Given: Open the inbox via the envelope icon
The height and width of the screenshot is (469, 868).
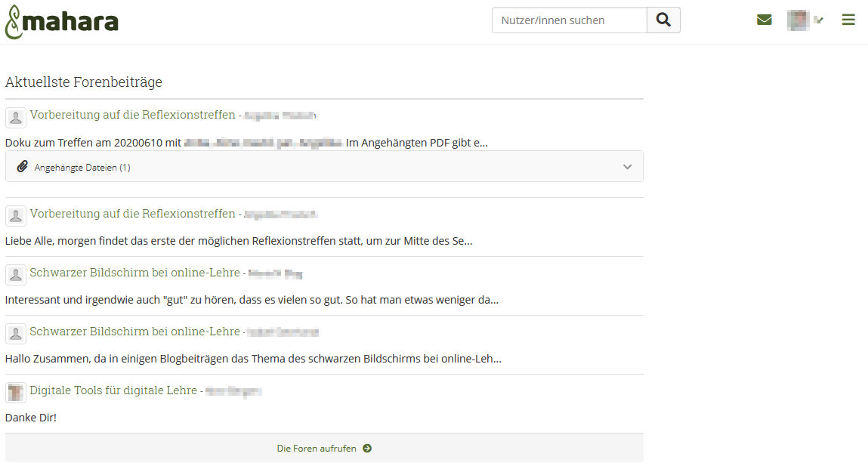Looking at the screenshot, I should pos(764,20).
